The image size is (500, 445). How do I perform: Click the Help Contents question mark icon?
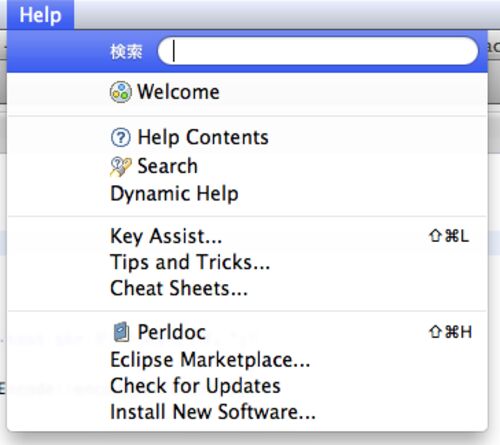[120, 138]
